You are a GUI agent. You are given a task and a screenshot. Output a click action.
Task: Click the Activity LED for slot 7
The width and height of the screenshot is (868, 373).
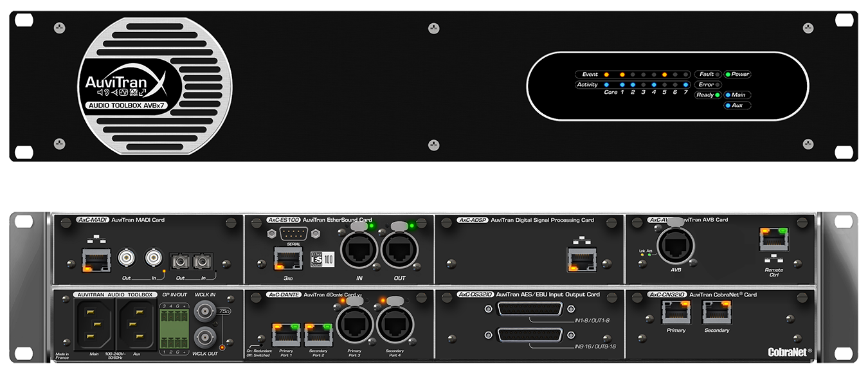point(685,85)
